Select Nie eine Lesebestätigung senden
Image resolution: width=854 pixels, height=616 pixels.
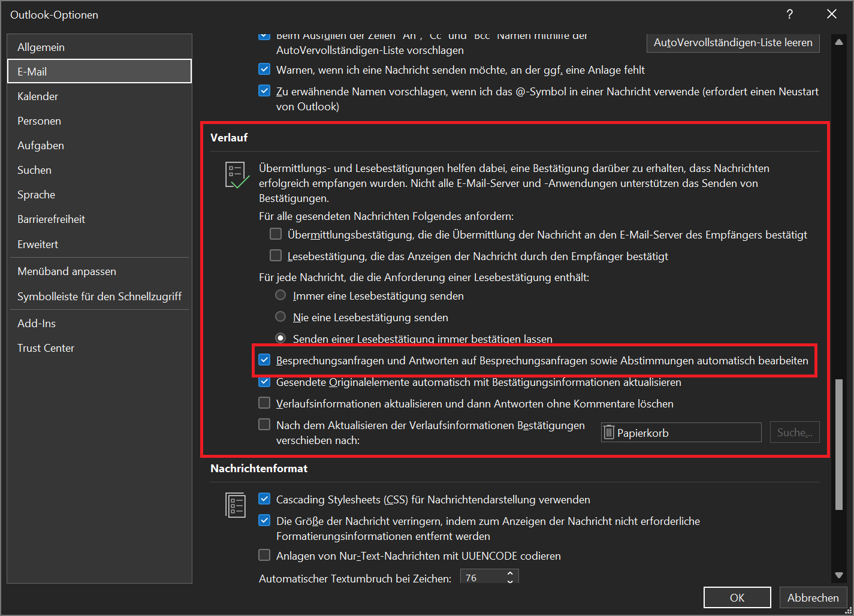(x=280, y=317)
